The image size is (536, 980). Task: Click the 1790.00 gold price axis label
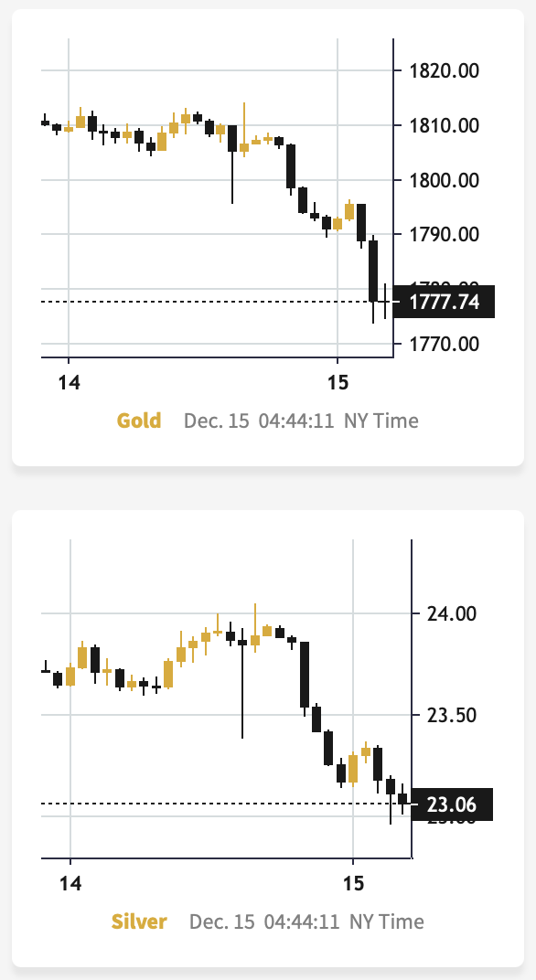coord(444,234)
